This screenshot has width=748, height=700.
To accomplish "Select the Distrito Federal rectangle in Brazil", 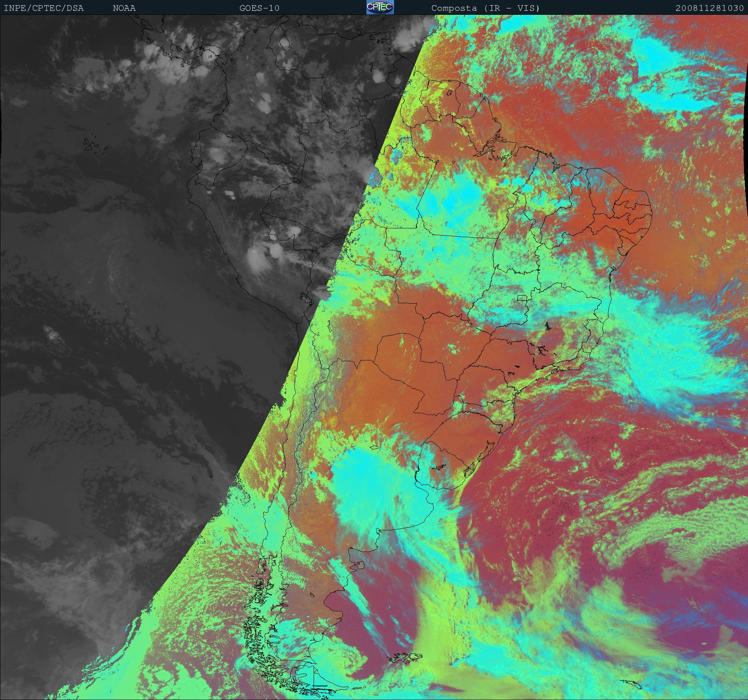I will 522,298.
